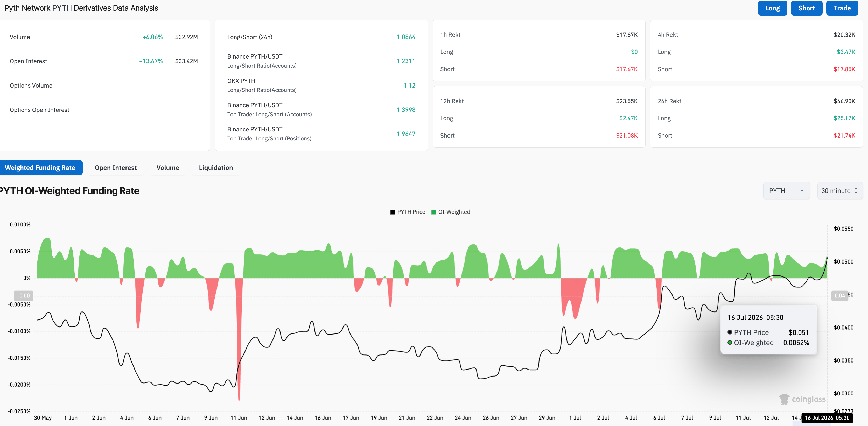Open the Liquidation tab
This screenshot has height=426, width=868.
pos(216,168)
